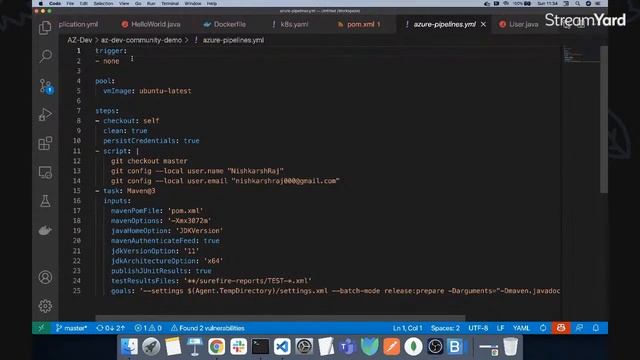Open Keynote from the dock
The height and width of the screenshot is (360, 640).
click(x=195, y=347)
